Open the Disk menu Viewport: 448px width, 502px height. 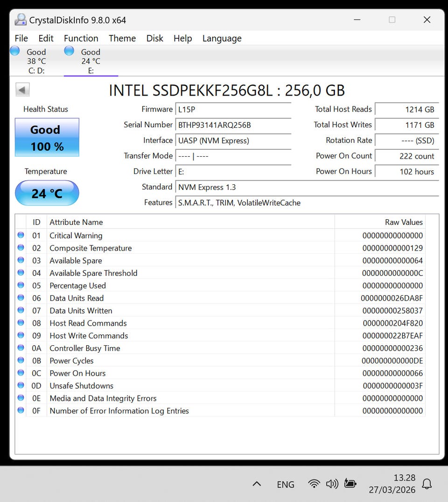(154, 38)
